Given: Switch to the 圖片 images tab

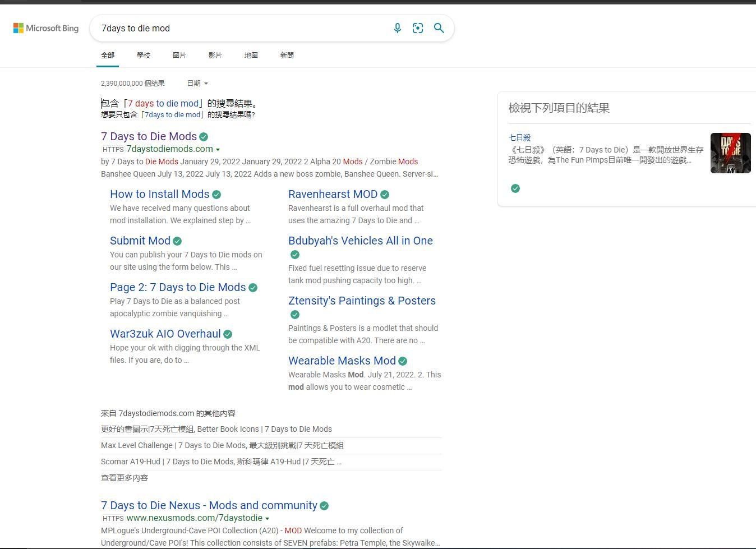Looking at the screenshot, I should click(179, 56).
